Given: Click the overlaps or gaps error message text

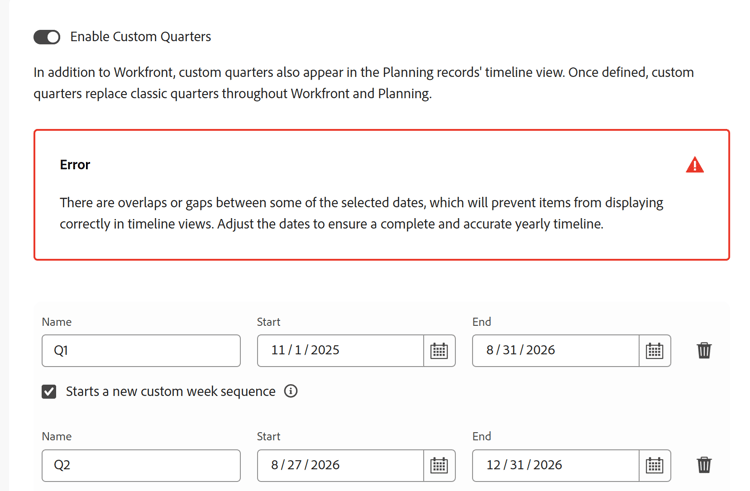Looking at the screenshot, I should 362,213.
